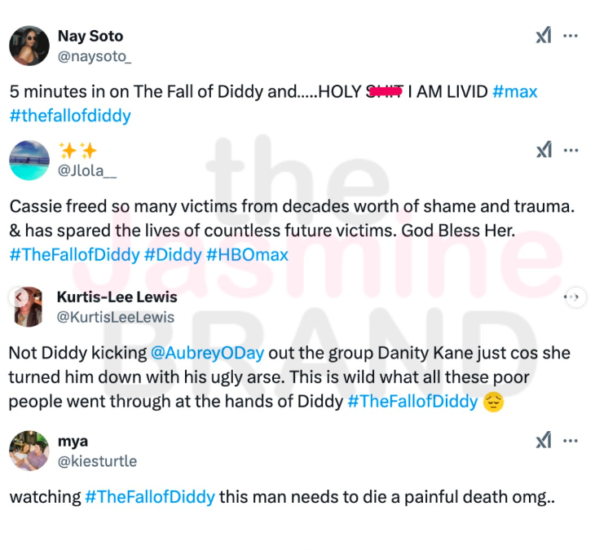The height and width of the screenshot is (550, 595).
Task: Click the Nay Soto display name
Action: point(90,36)
